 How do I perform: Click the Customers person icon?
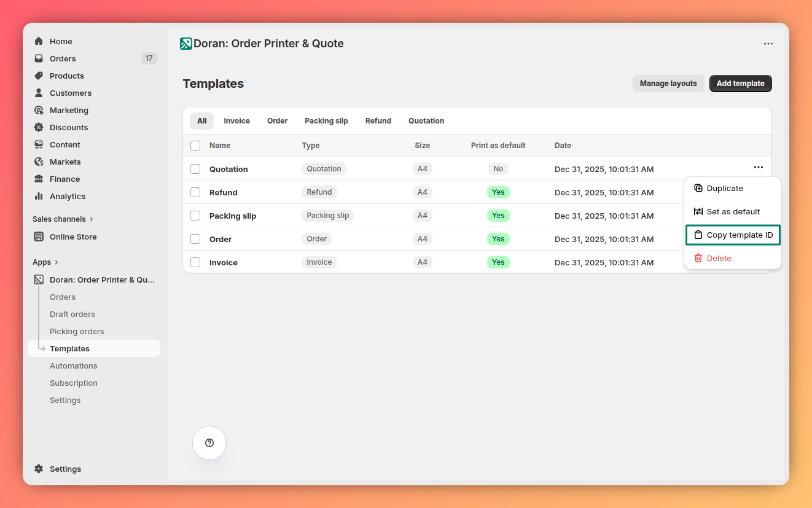[x=39, y=93]
